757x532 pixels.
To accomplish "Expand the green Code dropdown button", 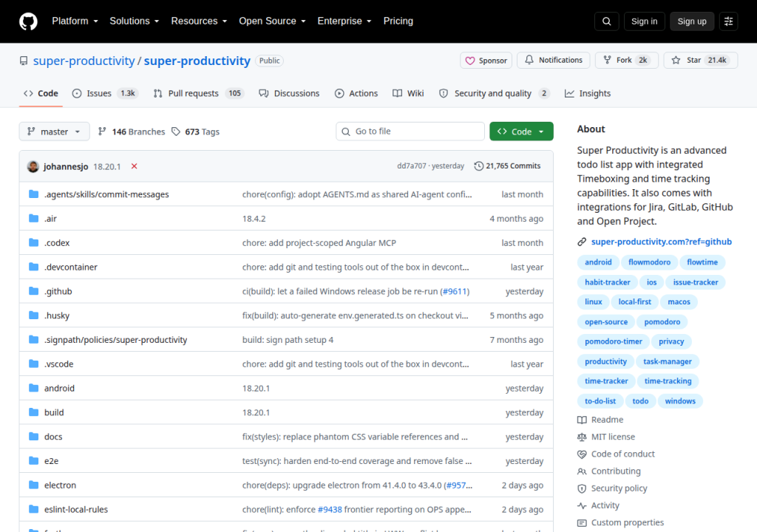I will (521, 132).
